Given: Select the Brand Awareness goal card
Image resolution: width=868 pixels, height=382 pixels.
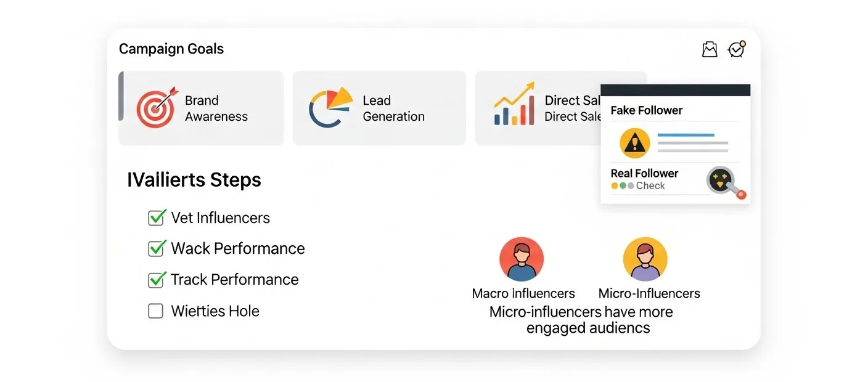Looking at the screenshot, I should [201, 108].
